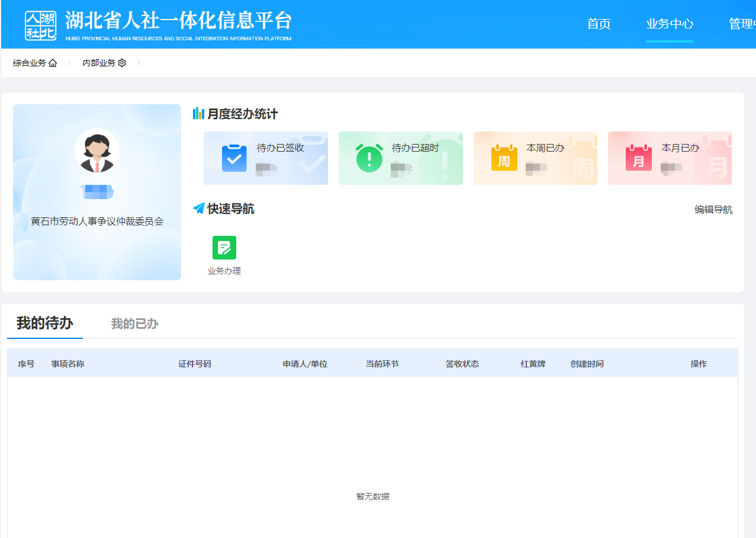The image size is (756, 538).
Task: Switch to the 我的已办 tab
Action: tap(135, 324)
